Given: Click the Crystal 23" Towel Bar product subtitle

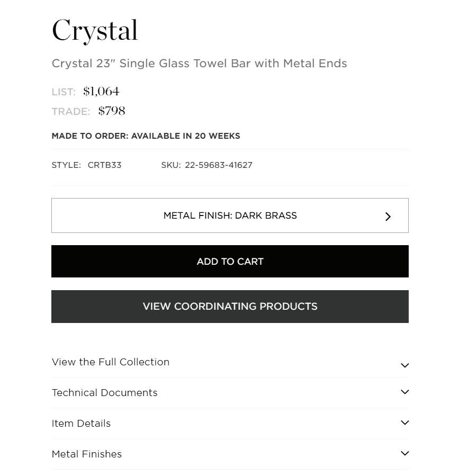Looking at the screenshot, I should tap(200, 64).
